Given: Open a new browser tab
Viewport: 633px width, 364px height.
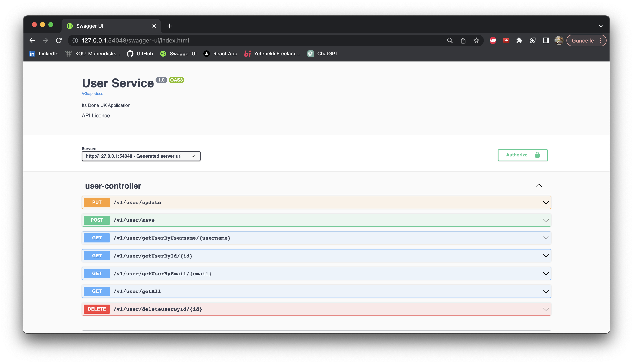Looking at the screenshot, I should click(x=170, y=26).
